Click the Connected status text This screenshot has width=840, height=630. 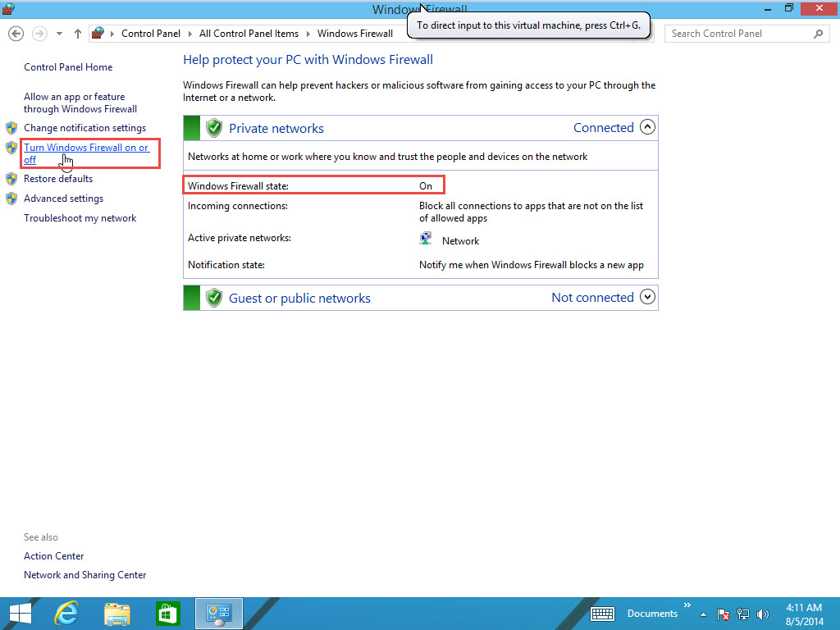(603, 128)
